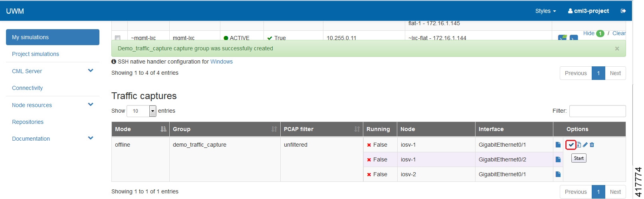Tick the checkbox for the ~mgmt-lxc row

[x=117, y=38]
